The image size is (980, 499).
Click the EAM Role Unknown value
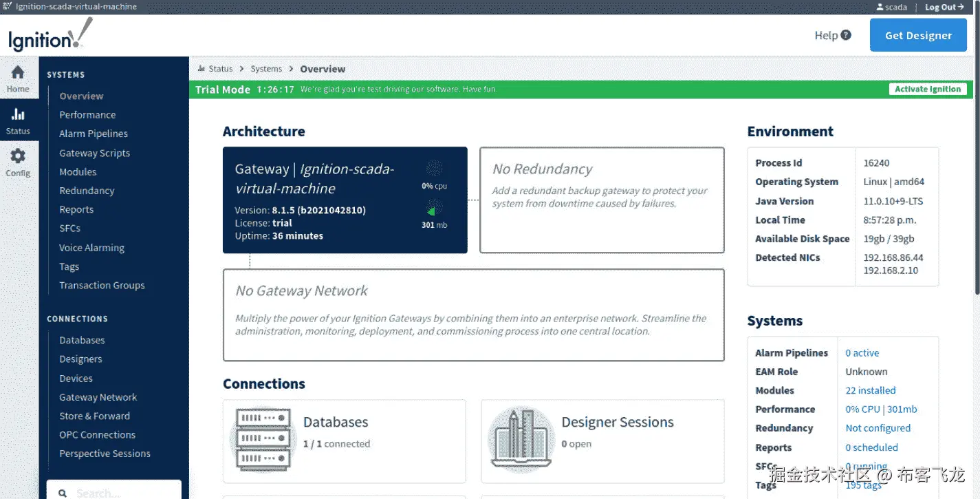tap(867, 372)
